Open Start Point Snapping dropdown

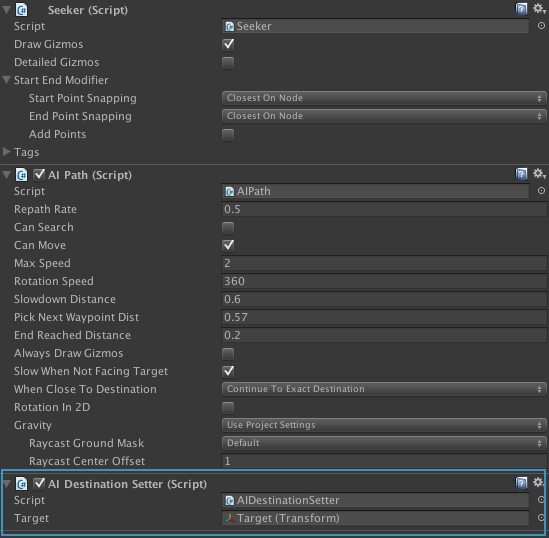click(x=384, y=98)
